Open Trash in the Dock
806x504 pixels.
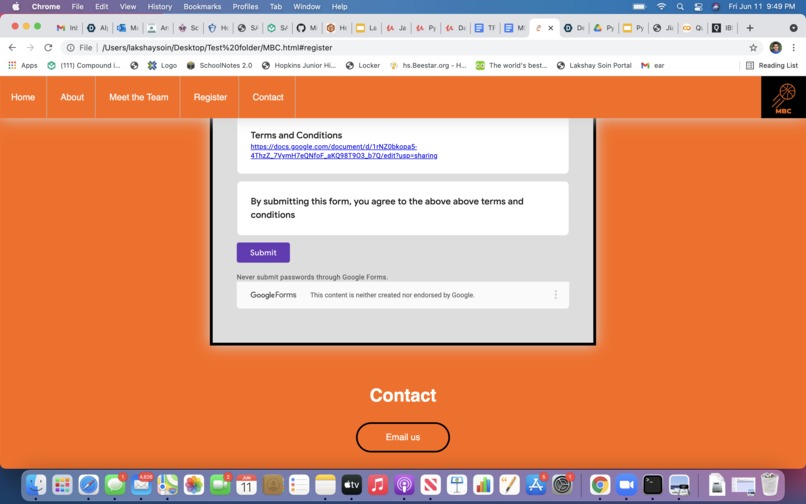pos(770,484)
